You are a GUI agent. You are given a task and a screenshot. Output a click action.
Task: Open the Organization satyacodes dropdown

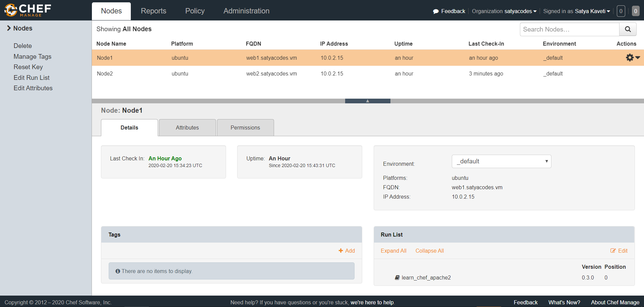pos(504,11)
